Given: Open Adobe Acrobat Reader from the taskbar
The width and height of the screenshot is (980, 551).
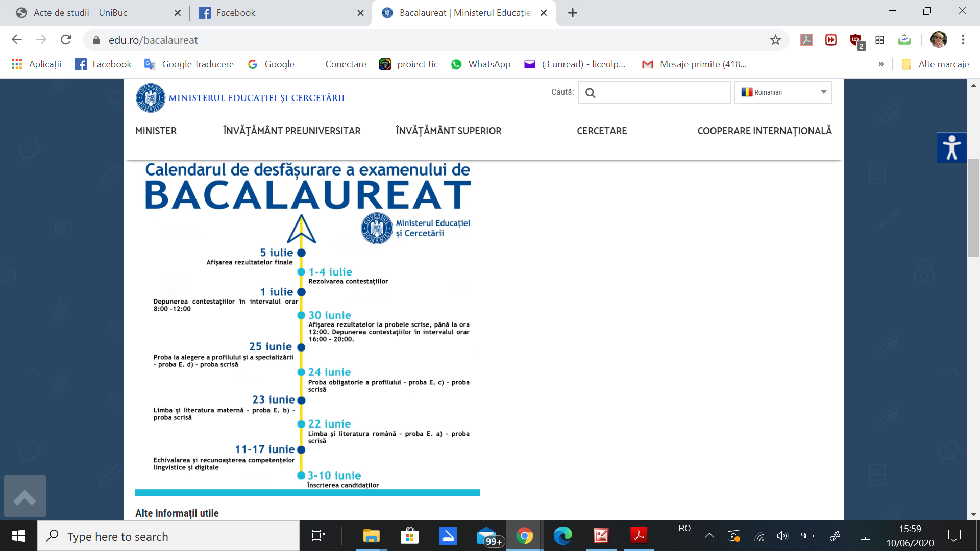Looking at the screenshot, I should pyautogui.click(x=639, y=536).
